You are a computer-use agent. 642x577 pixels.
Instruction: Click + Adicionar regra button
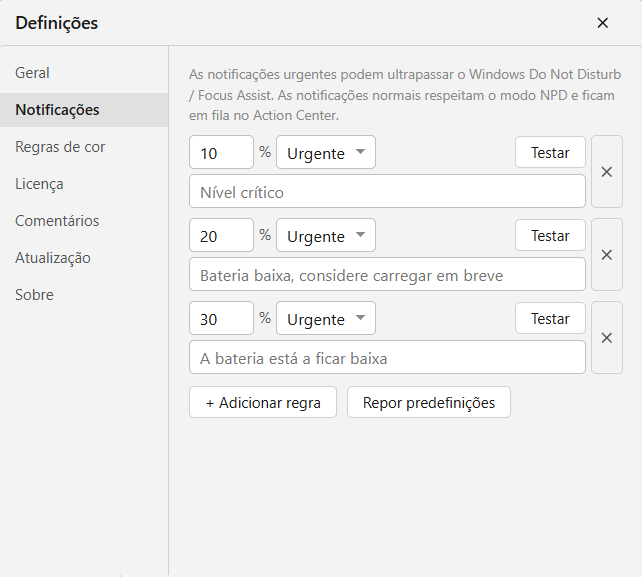[263, 402]
